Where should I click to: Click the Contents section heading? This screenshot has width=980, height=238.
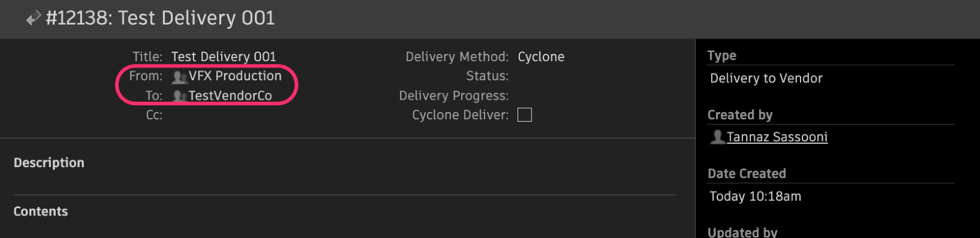click(x=40, y=212)
